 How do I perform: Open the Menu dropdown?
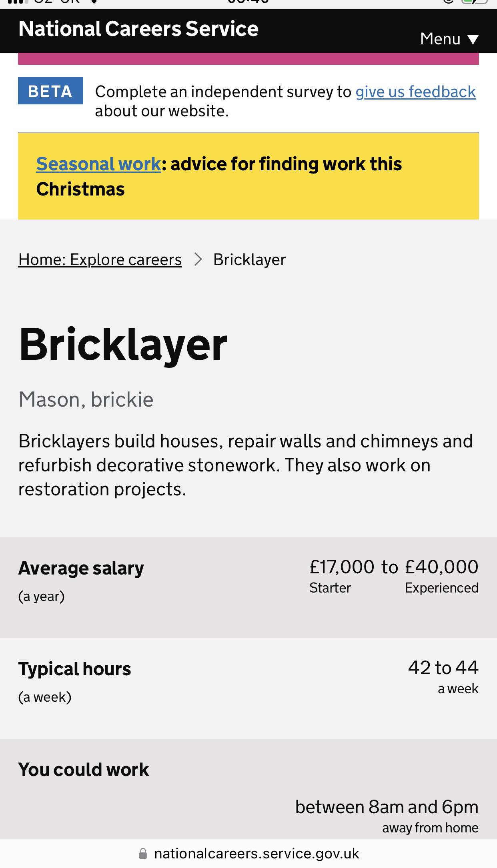[448, 39]
